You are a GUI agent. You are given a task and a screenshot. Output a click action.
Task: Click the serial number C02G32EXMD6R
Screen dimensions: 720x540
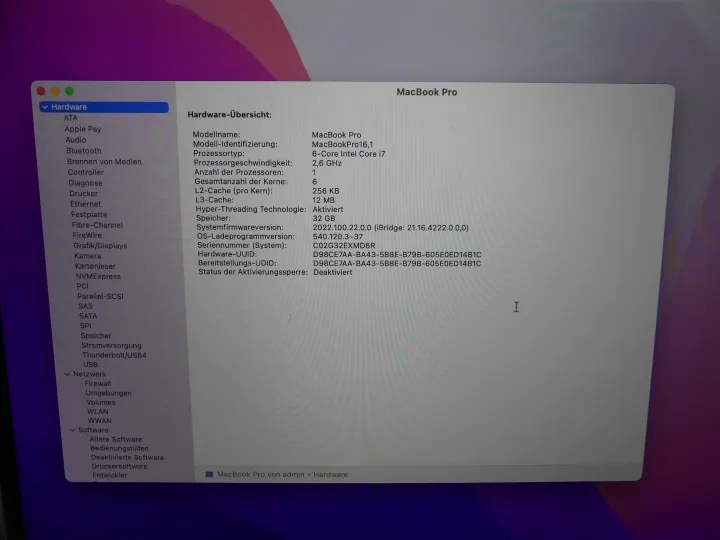pyautogui.click(x=344, y=246)
